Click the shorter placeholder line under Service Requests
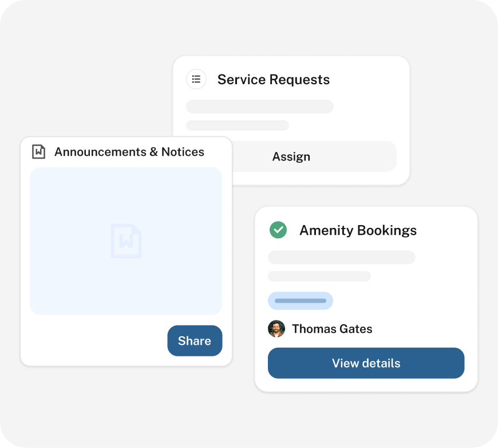 coord(237,125)
